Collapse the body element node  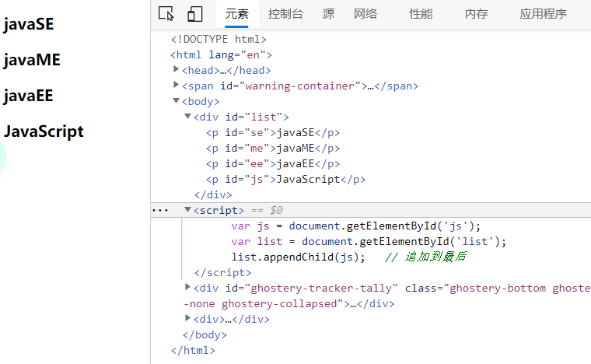(177, 101)
